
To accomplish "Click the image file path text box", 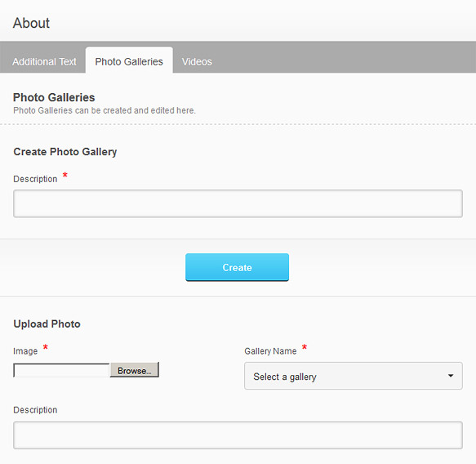I will click(x=61, y=370).
